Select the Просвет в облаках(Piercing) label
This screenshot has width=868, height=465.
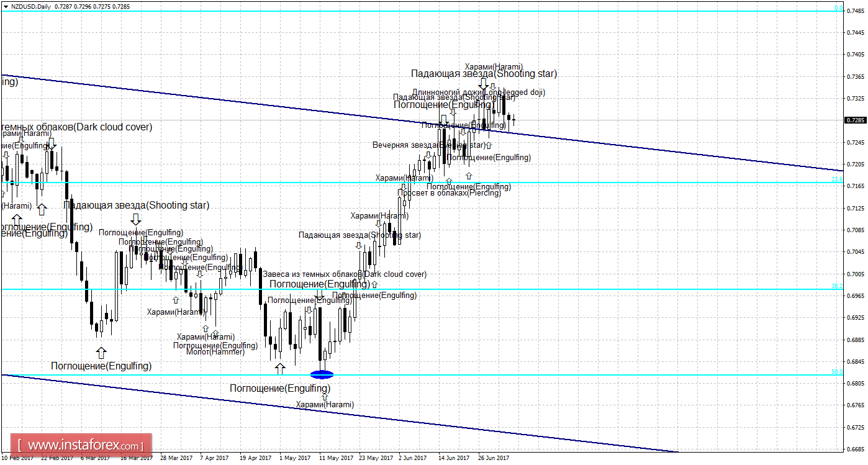coord(449,193)
